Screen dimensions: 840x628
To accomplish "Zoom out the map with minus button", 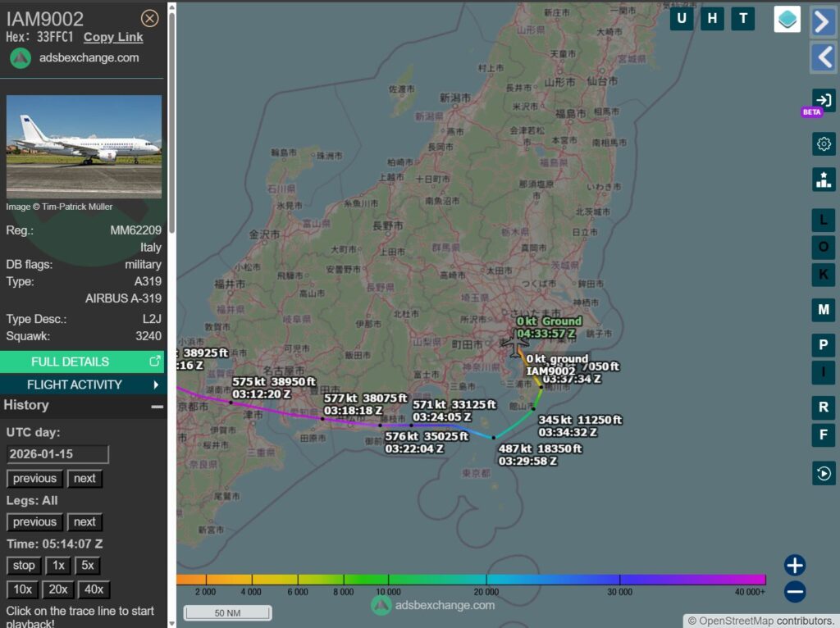I will click(x=794, y=591).
